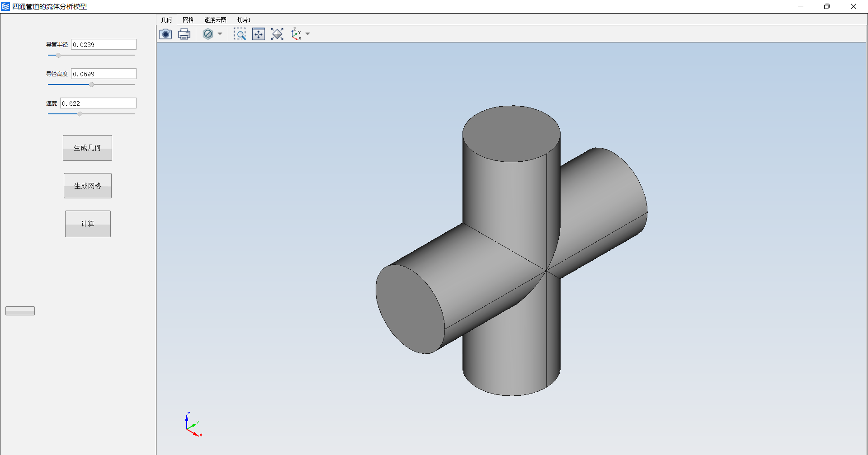Click the print icon in graphics toolbar

[184, 34]
